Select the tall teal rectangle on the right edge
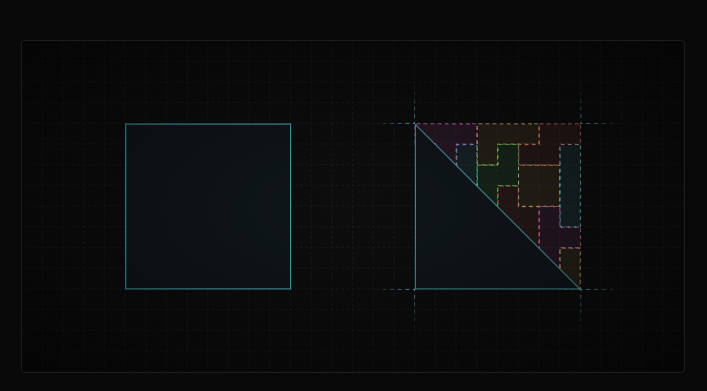Viewport: 707px width, 391px height. pos(570,185)
